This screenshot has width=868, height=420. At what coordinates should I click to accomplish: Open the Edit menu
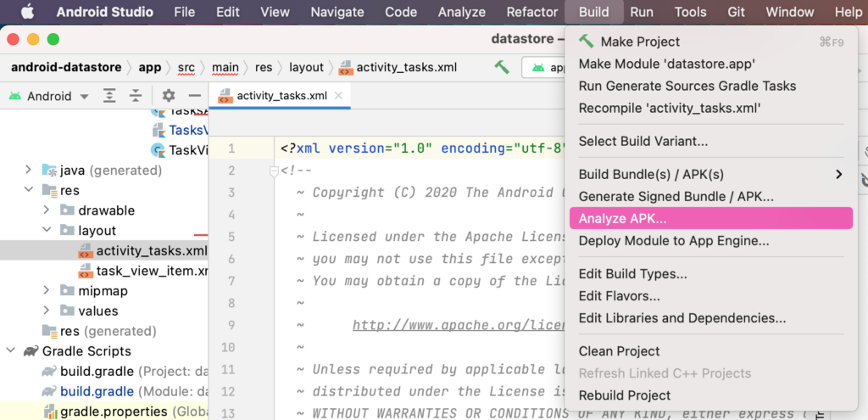click(x=228, y=12)
